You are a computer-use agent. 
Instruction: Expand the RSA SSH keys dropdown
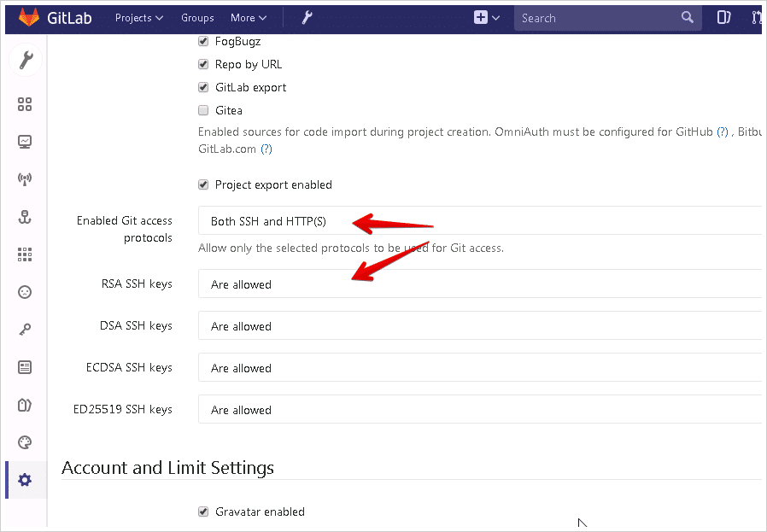pyautogui.click(x=478, y=284)
